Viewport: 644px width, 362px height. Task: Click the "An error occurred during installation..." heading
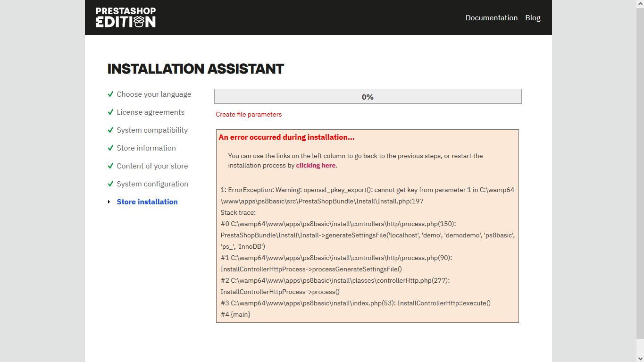click(287, 137)
